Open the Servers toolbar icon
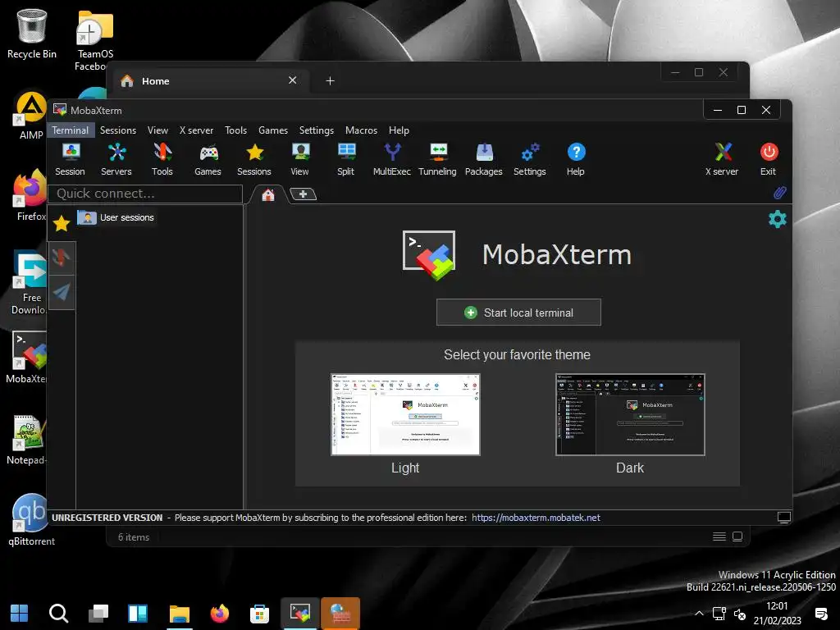Screen dimensions: 840x630 tap(116, 160)
